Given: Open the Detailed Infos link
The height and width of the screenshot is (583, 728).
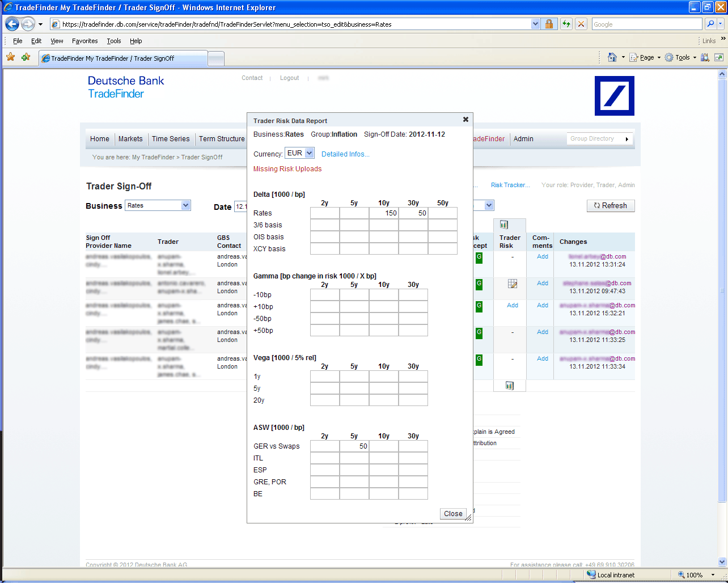Looking at the screenshot, I should pyautogui.click(x=345, y=154).
